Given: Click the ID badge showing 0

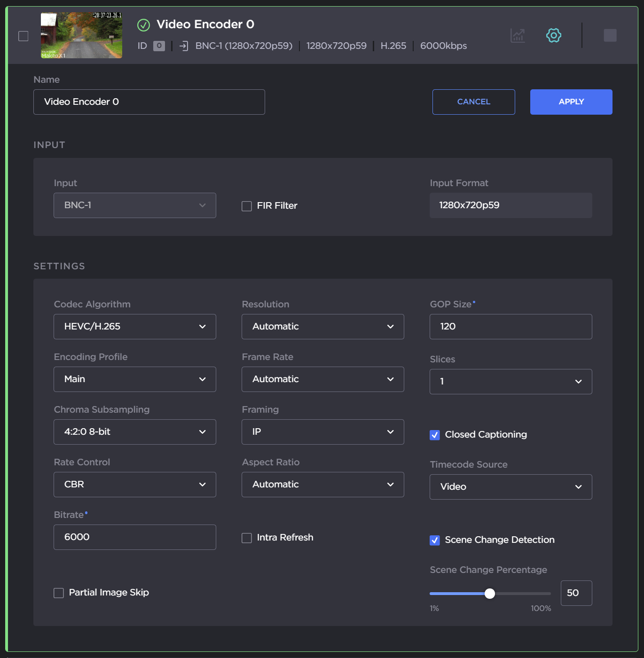Looking at the screenshot, I should 159,46.
